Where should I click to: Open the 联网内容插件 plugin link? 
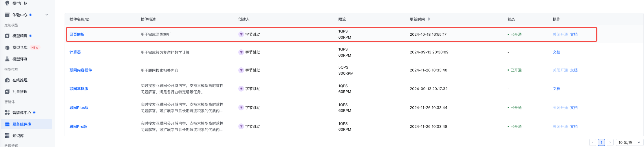pyautogui.click(x=80, y=70)
